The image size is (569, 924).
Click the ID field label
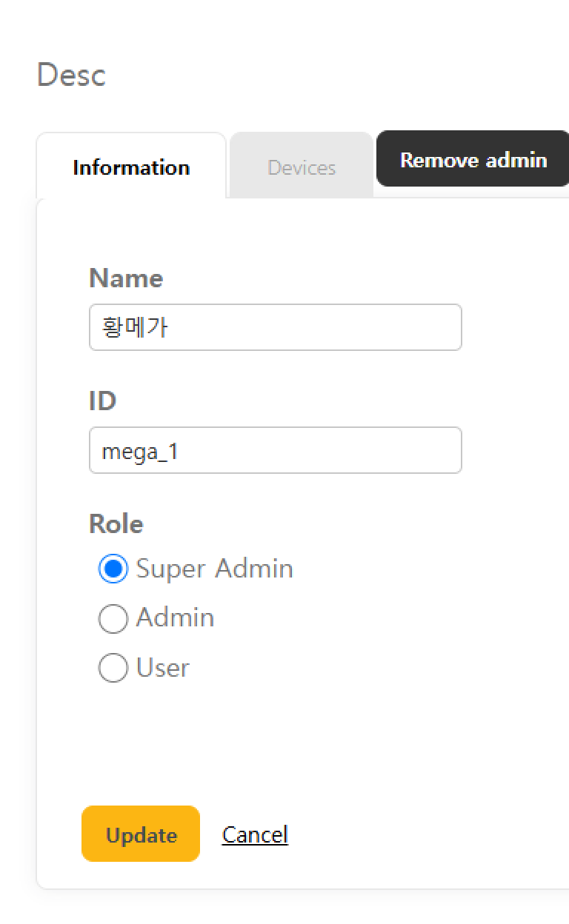[x=102, y=401]
